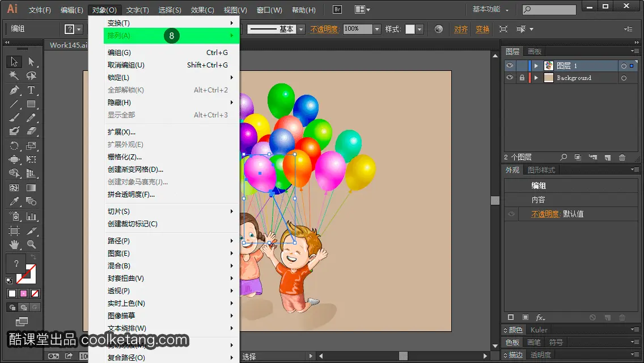Toggle visibility of 图层 1 layer
The image size is (644, 363).
(510, 65)
